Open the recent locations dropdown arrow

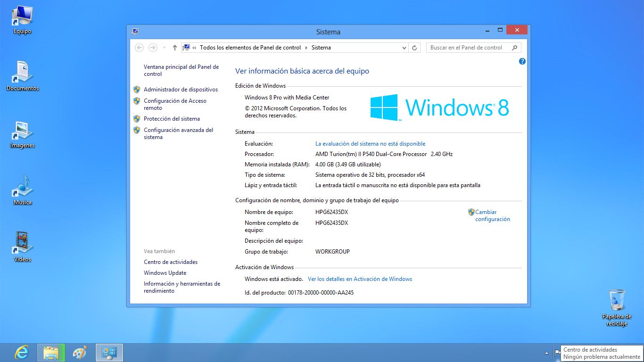pos(164,48)
